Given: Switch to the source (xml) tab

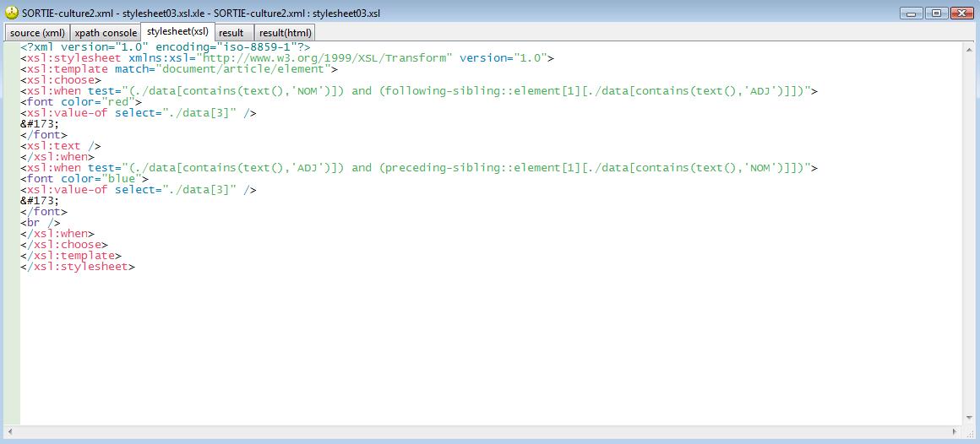Looking at the screenshot, I should point(37,32).
